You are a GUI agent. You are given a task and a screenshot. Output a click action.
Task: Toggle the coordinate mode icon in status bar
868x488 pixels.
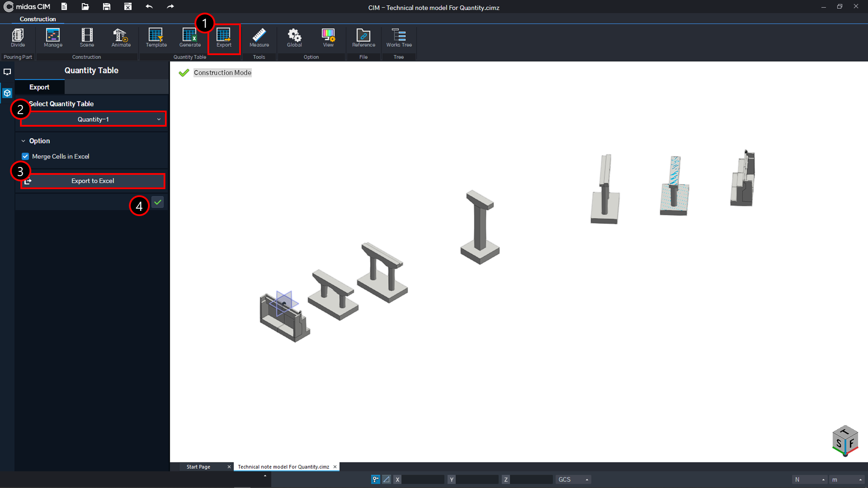tap(375, 479)
